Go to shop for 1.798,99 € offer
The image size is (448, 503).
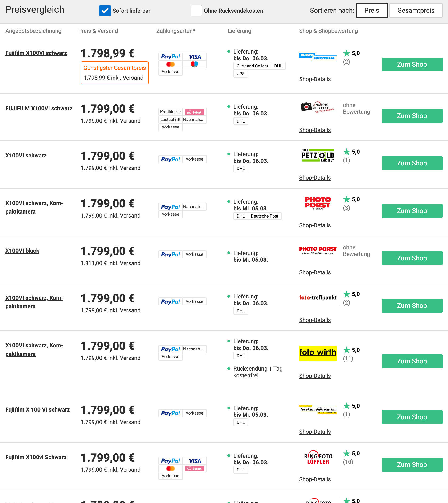click(x=411, y=65)
